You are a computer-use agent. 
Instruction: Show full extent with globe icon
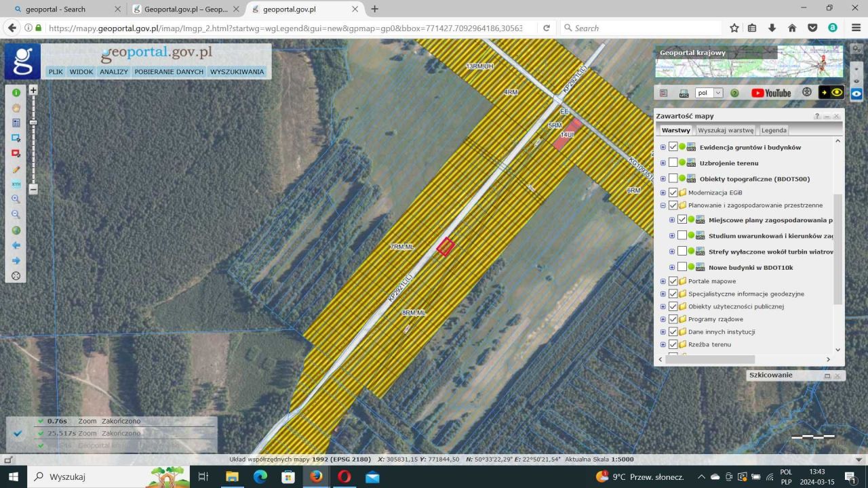(16, 230)
